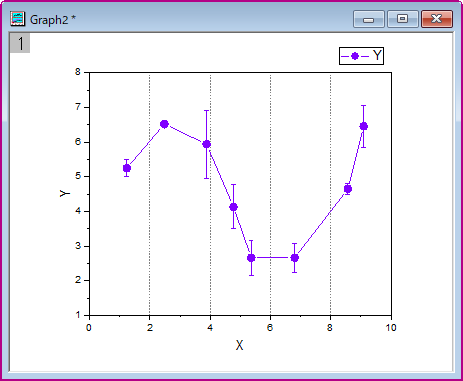The image size is (463, 381).
Task: Select the data point near X 6.8
Action: coord(294,258)
